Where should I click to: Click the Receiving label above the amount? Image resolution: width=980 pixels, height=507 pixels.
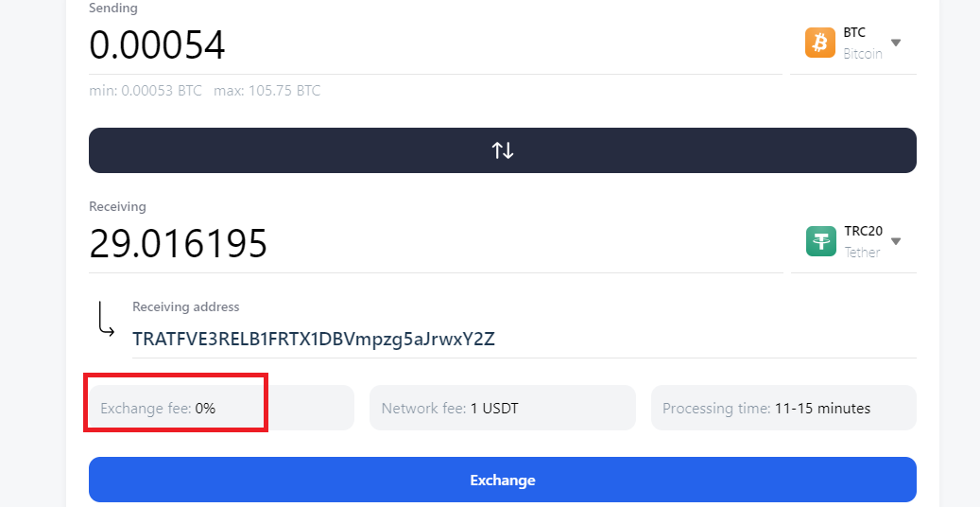coord(117,207)
